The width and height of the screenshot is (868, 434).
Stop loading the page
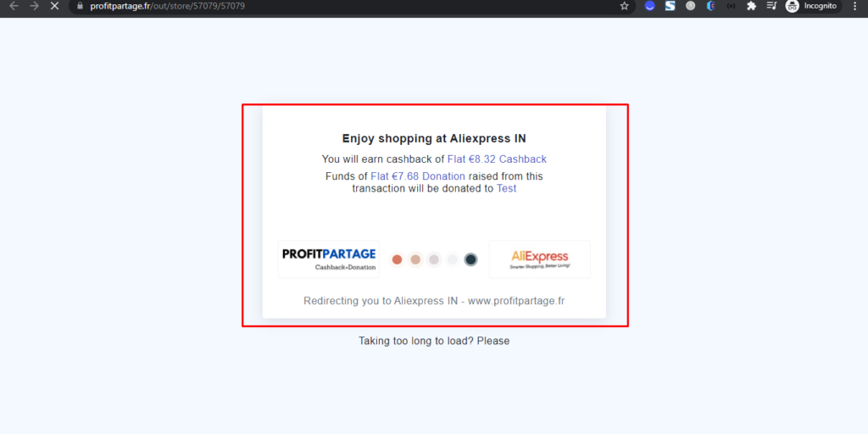click(55, 6)
